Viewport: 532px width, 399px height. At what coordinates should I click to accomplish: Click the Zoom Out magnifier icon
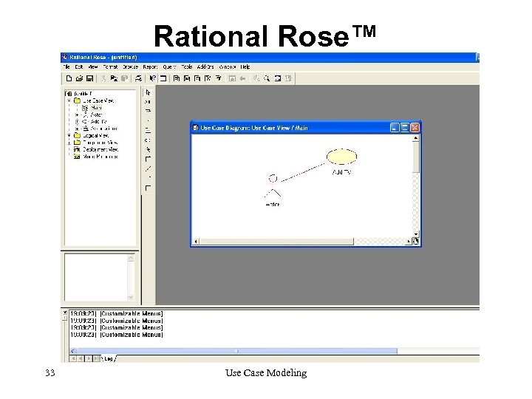(x=267, y=78)
